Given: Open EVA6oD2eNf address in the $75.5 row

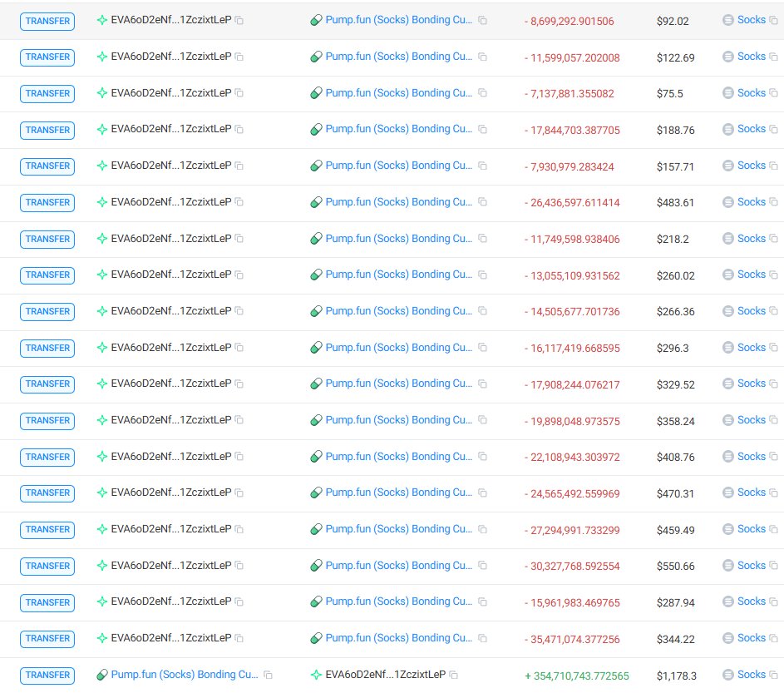Looking at the screenshot, I should [171, 93].
